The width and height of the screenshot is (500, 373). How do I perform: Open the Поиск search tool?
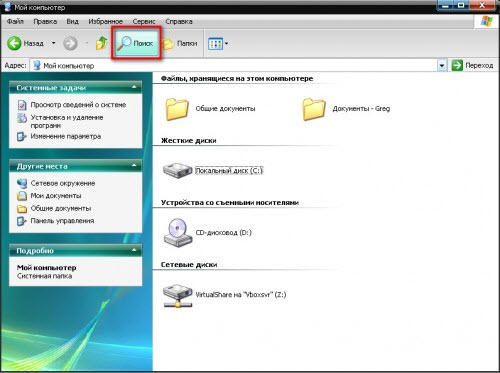[x=136, y=43]
